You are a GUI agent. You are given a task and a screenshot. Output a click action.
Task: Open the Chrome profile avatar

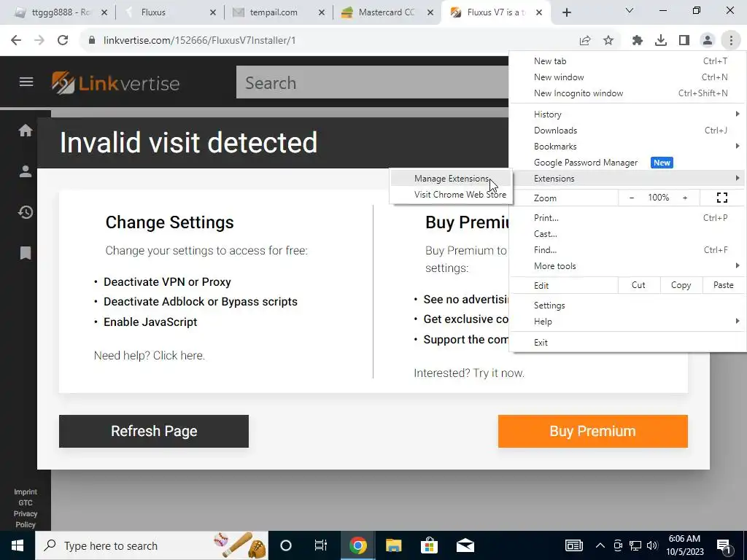click(708, 41)
